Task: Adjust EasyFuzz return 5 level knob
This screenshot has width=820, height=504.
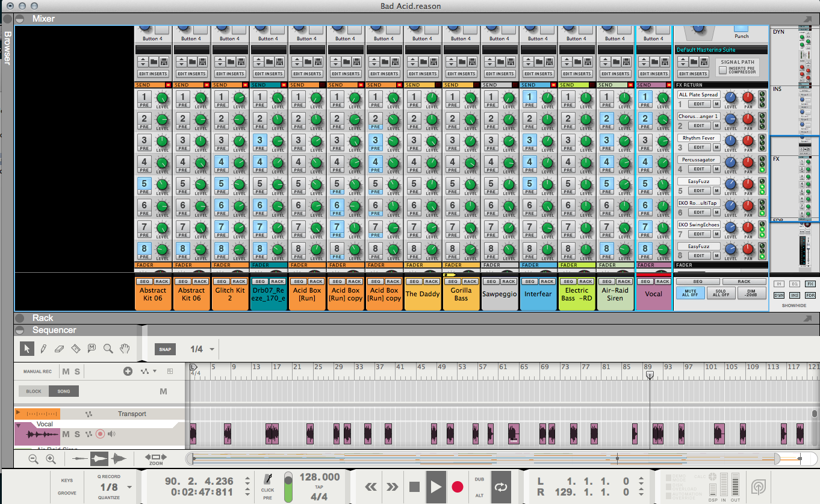Action: [730, 184]
